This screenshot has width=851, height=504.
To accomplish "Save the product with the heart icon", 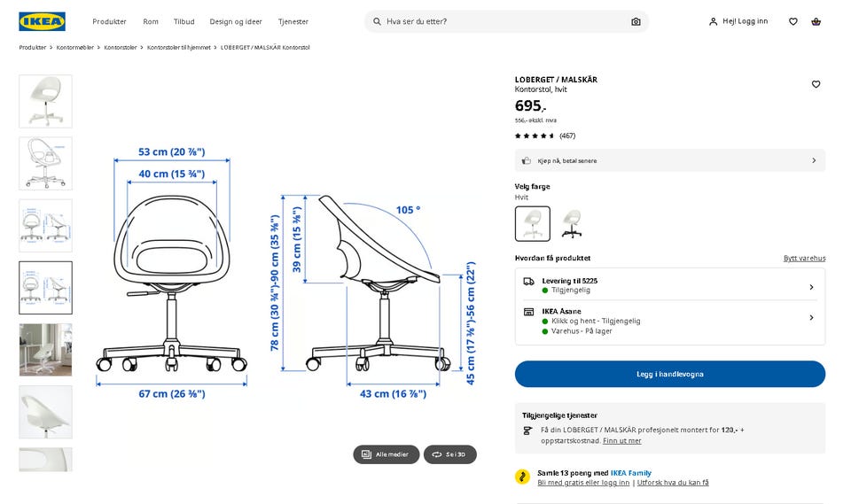I will tap(816, 84).
